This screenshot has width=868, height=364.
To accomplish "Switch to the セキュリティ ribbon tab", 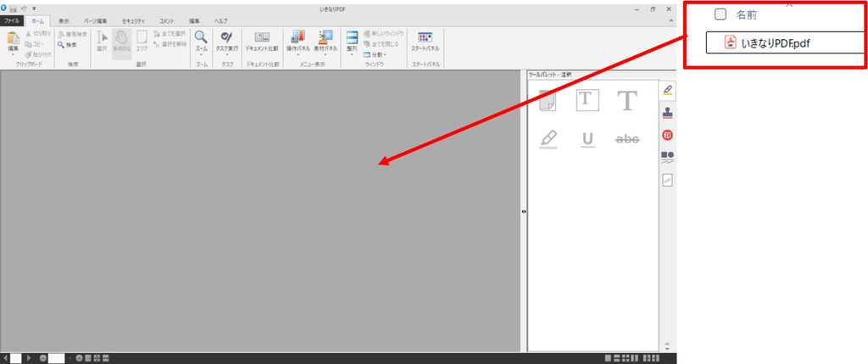I will [x=133, y=21].
